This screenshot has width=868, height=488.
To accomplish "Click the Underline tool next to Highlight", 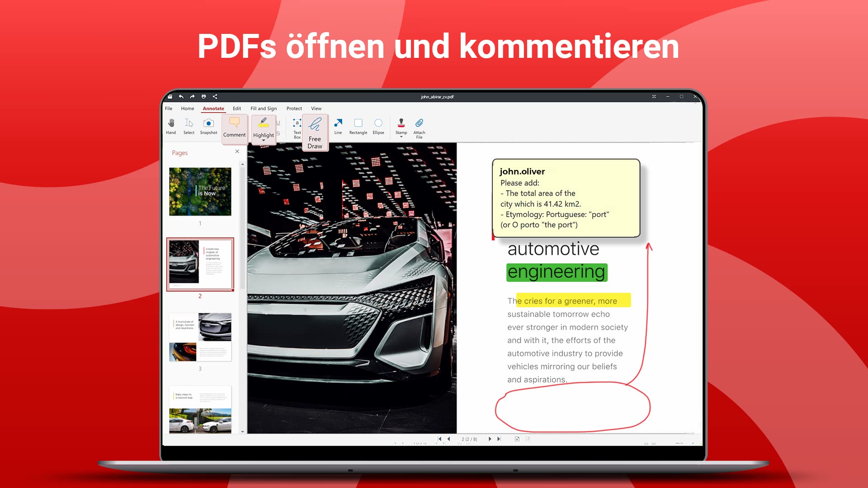I will (x=278, y=122).
